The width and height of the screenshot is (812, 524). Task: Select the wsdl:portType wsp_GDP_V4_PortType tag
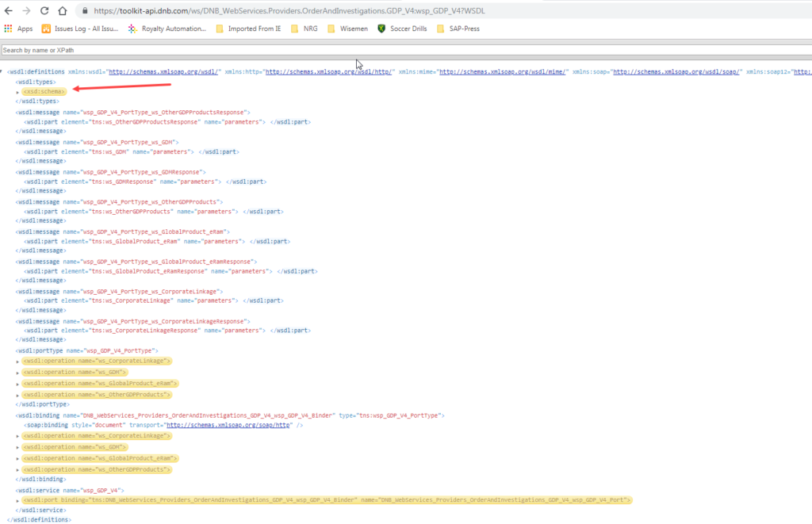pos(87,350)
